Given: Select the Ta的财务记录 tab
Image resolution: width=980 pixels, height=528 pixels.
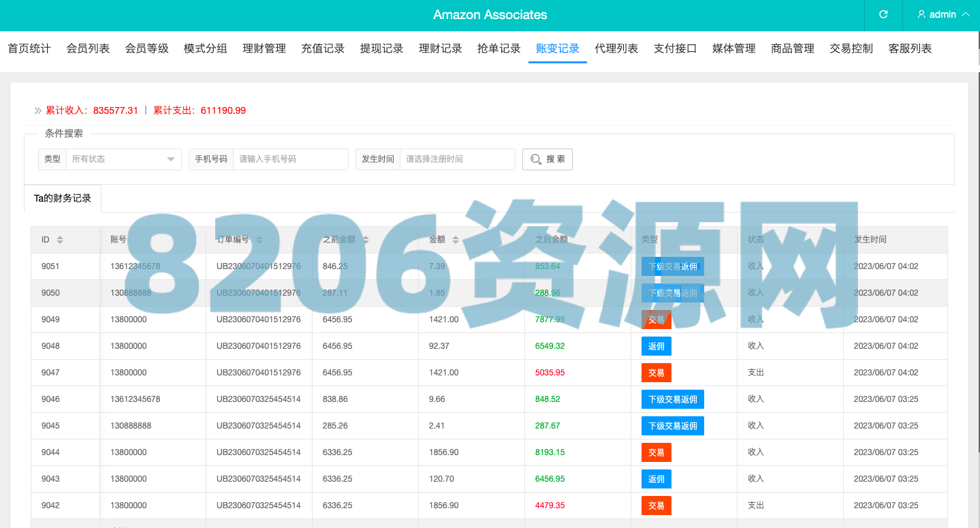Looking at the screenshot, I should click(63, 198).
